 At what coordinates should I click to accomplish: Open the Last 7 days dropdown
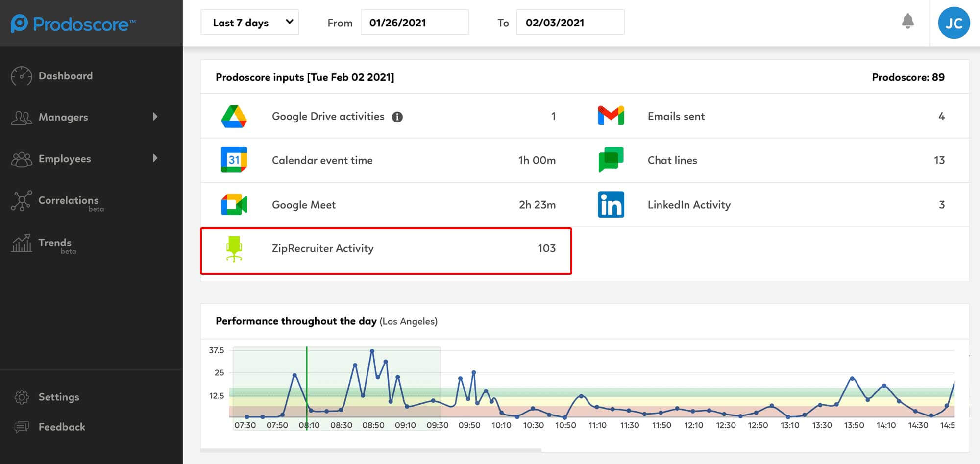tap(249, 23)
